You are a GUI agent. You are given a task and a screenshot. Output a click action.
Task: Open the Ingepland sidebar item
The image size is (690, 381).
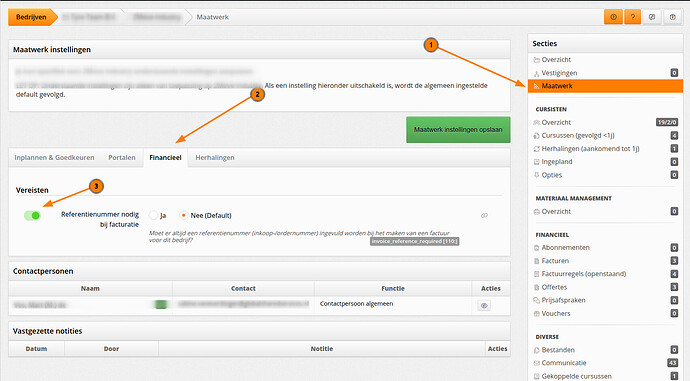tap(557, 162)
